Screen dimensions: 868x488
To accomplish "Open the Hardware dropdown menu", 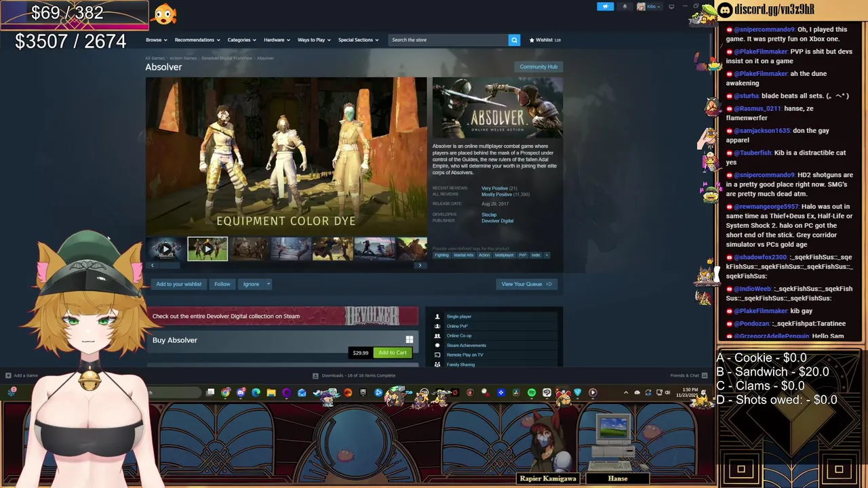I will coord(277,40).
